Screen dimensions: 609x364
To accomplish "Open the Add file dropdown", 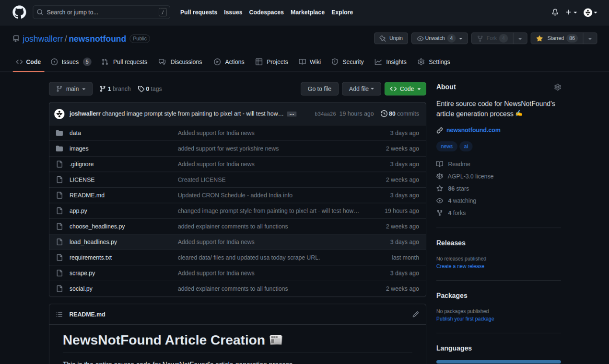I will 362,89.
